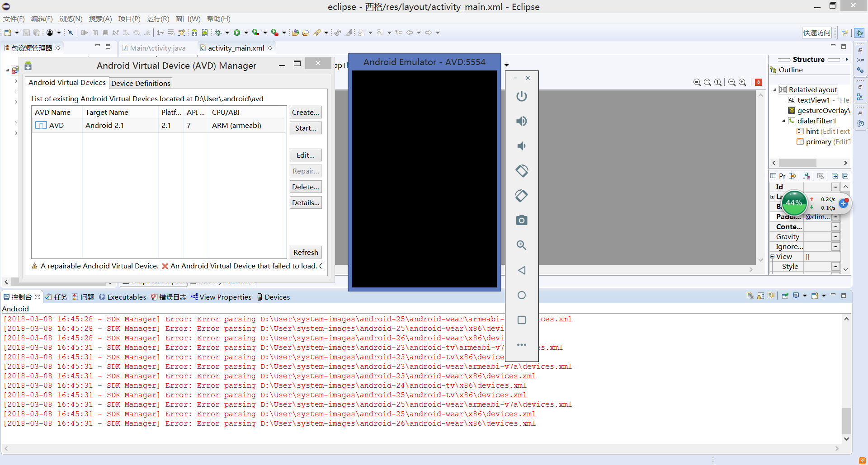
Task: Click console vertical scrollbar thumb
Action: pyautogui.click(x=846, y=421)
